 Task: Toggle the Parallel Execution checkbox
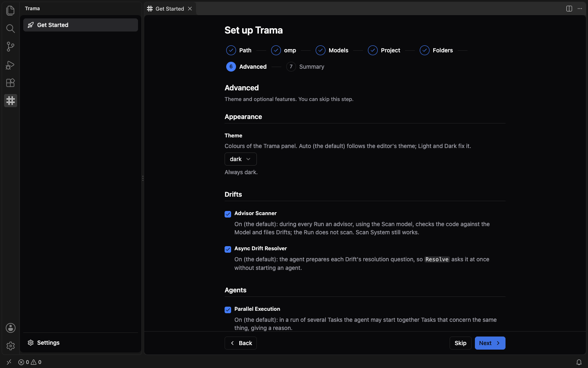click(x=228, y=310)
